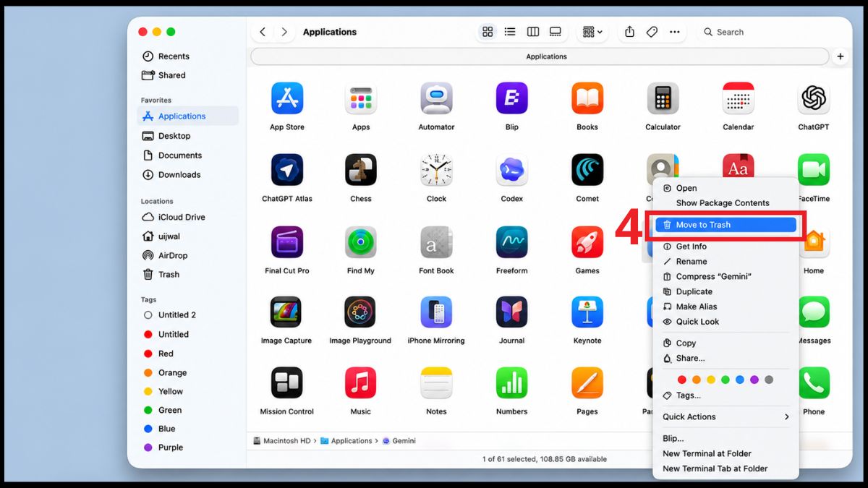Screen dimensions: 868x488
Task: Go back with the back arrow
Action: coord(263,32)
